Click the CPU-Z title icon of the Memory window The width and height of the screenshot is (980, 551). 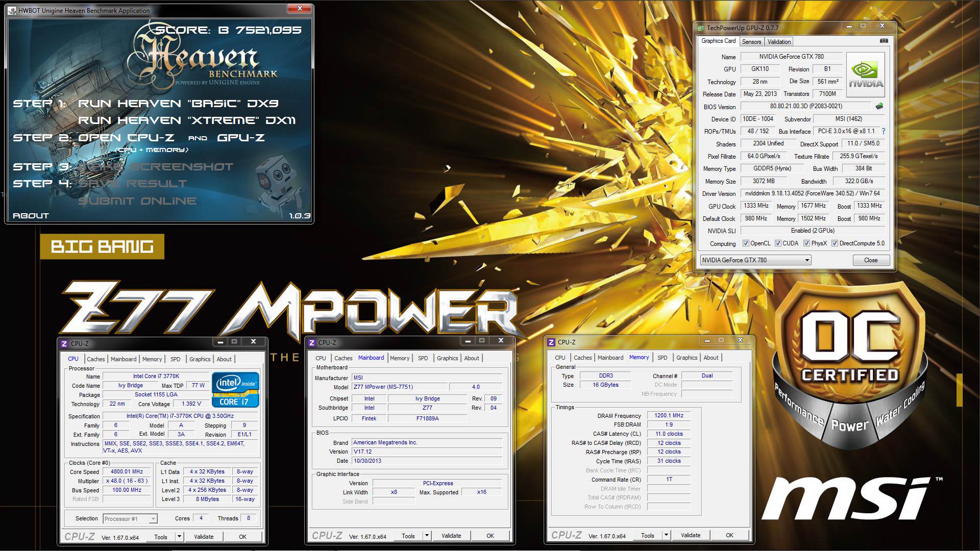(x=551, y=342)
